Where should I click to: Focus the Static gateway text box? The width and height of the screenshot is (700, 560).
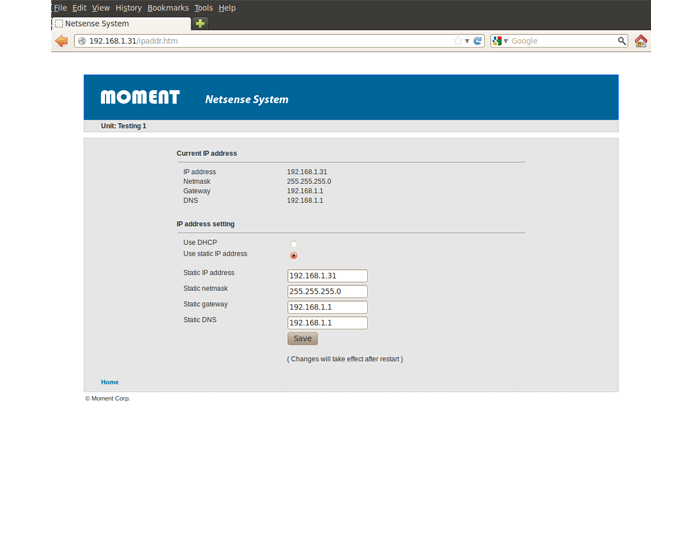tap(327, 308)
